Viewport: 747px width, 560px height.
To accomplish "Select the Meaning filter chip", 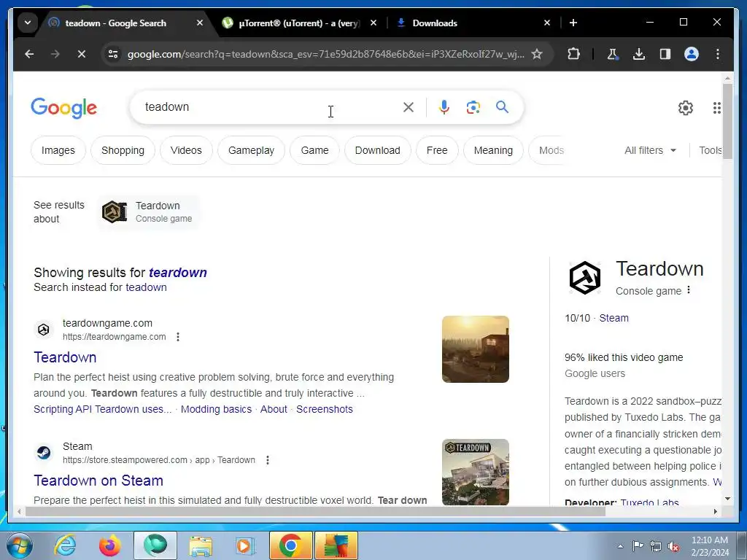I will pos(493,150).
